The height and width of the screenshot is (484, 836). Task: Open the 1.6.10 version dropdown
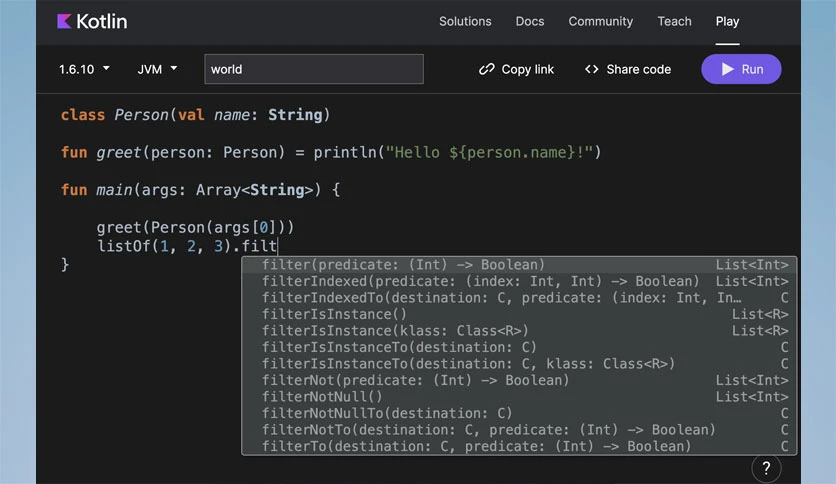(x=84, y=69)
